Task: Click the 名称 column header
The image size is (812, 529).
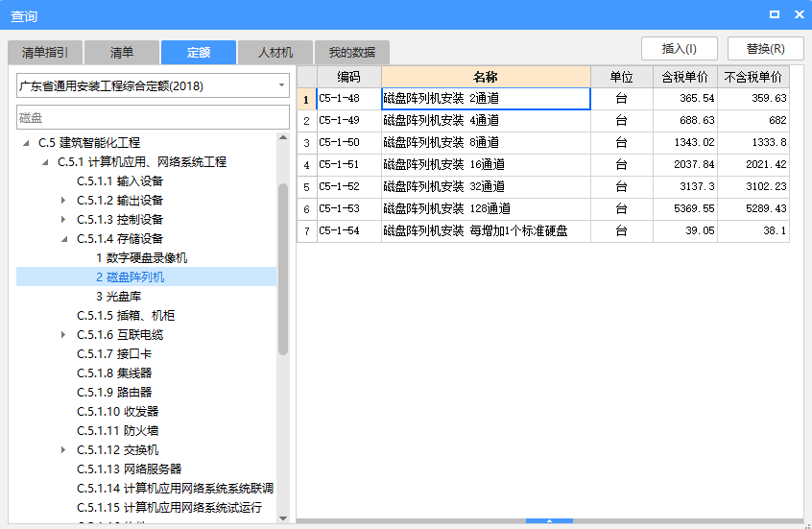Action: 486,77
